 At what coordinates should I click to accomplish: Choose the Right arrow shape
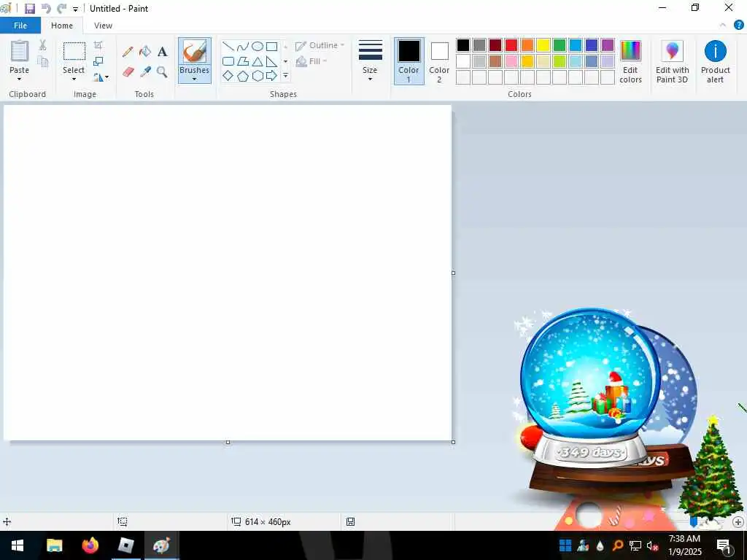click(271, 76)
